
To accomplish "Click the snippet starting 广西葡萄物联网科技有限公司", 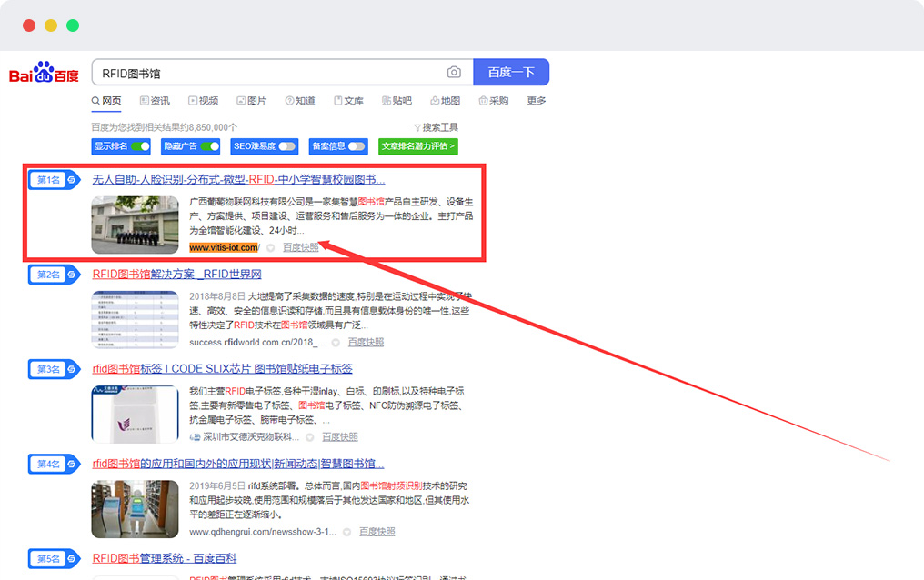I will 331,216.
